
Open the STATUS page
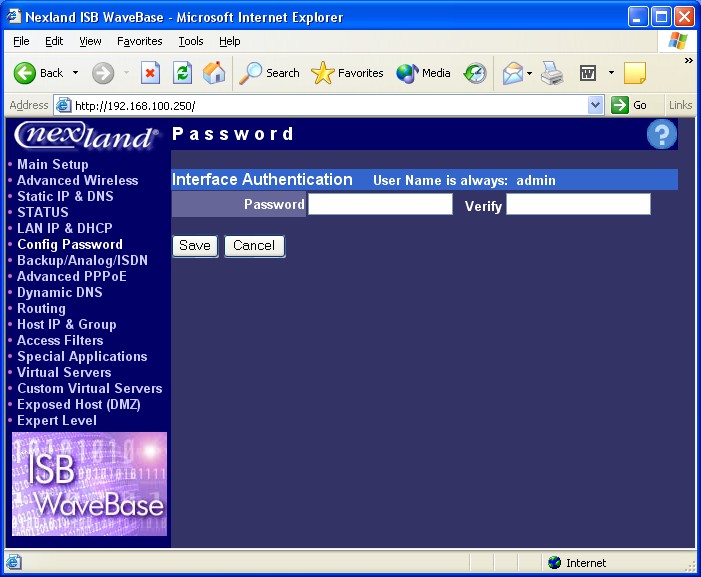[x=42, y=212]
